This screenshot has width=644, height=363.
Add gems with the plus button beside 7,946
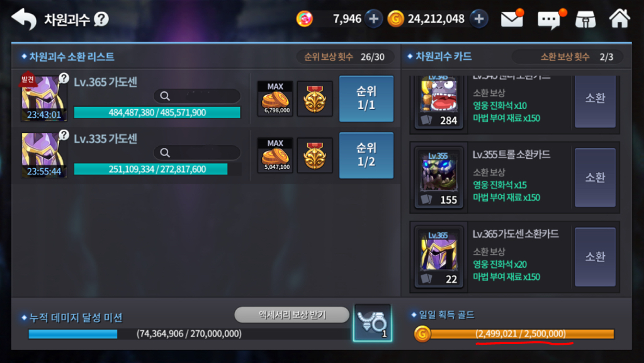pos(373,19)
